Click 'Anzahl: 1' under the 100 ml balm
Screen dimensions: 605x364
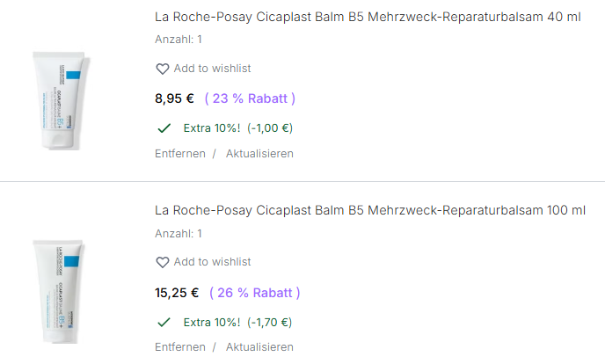179,233
